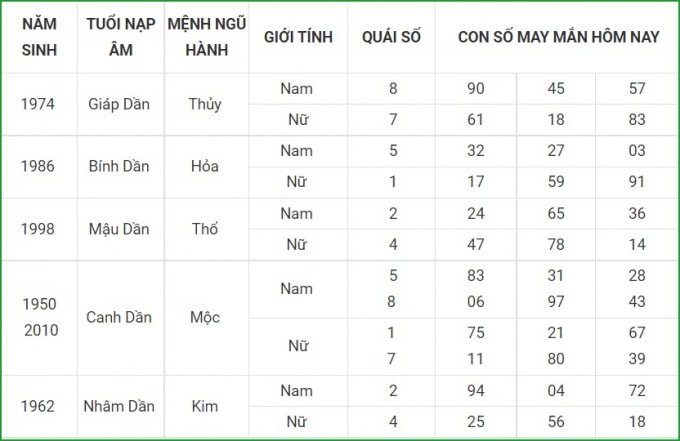Viewport: 680px width, 441px height.
Task: Select the GIỚI TÍNH column header
Action: pyautogui.click(x=298, y=37)
